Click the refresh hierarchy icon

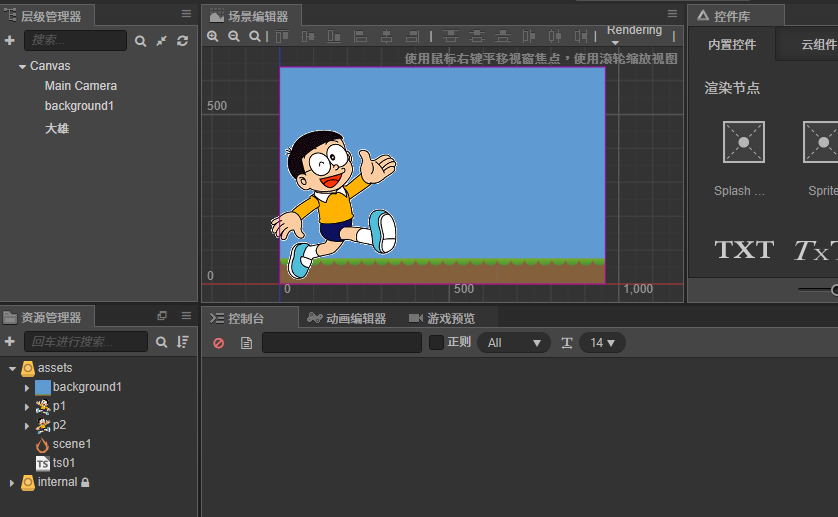pyautogui.click(x=183, y=41)
